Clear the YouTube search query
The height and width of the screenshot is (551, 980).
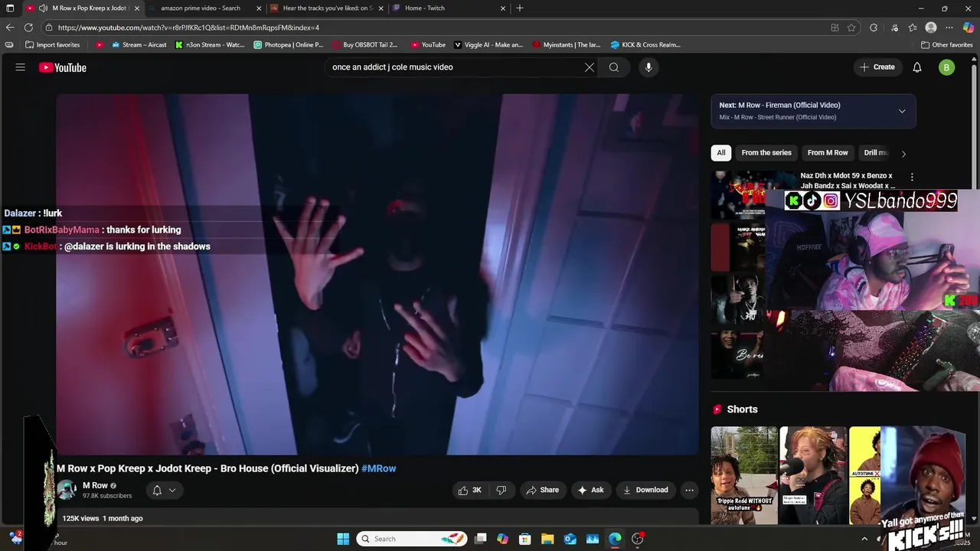590,67
